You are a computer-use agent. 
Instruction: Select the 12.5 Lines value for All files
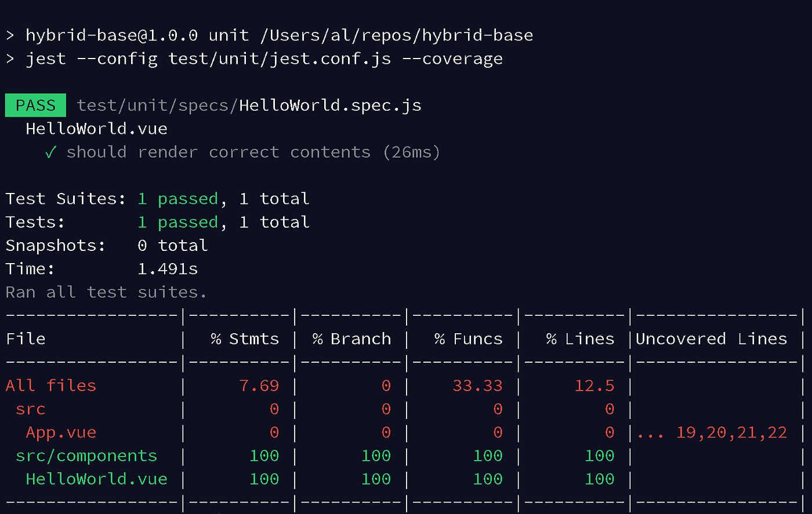(x=594, y=385)
